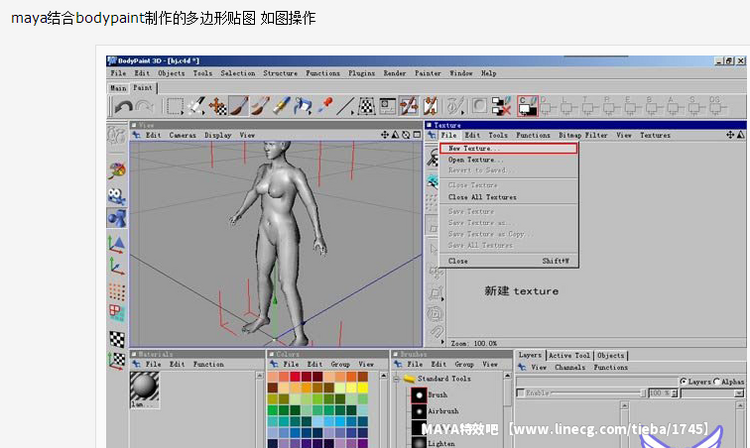
Task: Pick the bright red color swatch
Action: coord(295,377)
